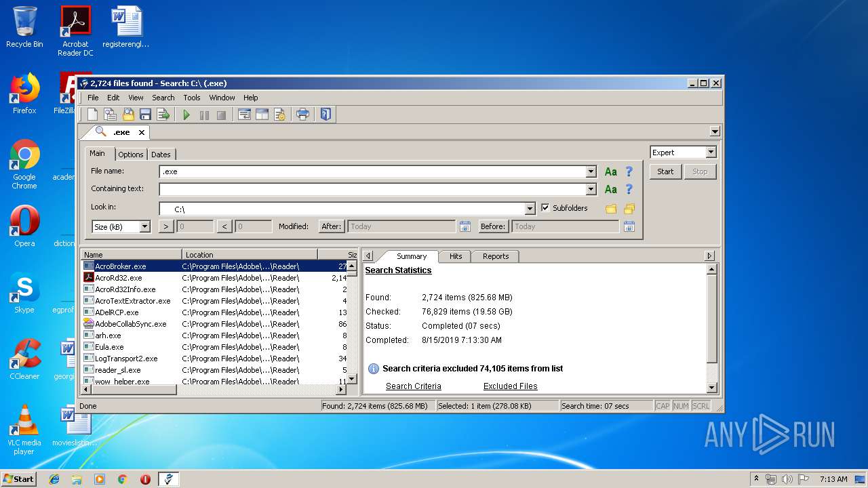Toggle case sensitivity Aa for File name
This screenshot has width=868, height=488.
(x=611, y=171)
